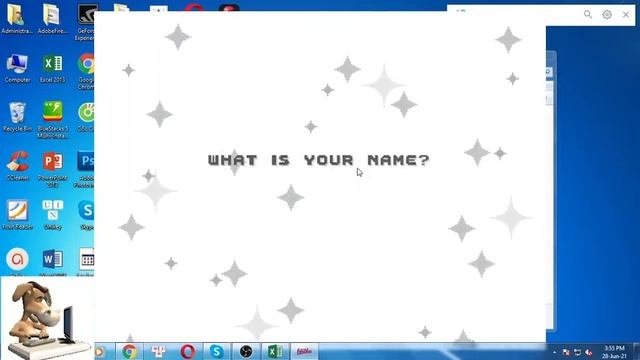This screenshot has height=360, width=640.
Task: Open PowerPoint 2013 desktop shortcut
Action: [x=53, y=169]
